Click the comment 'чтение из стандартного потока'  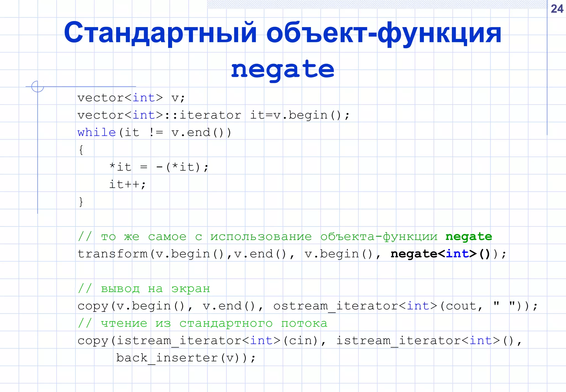tap(202, 323)
